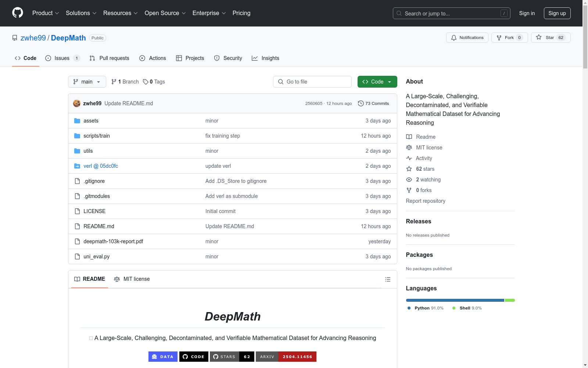Open the Packages heading link
The height and width of the screenshot is (368, 588).
point(419,255)
